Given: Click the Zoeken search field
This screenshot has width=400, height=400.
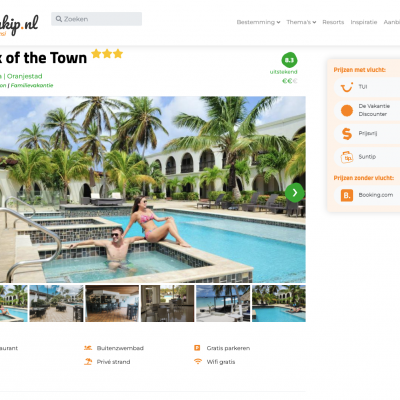Looking at the screenshot, I should pyautogui.click(x=96, y=19).
